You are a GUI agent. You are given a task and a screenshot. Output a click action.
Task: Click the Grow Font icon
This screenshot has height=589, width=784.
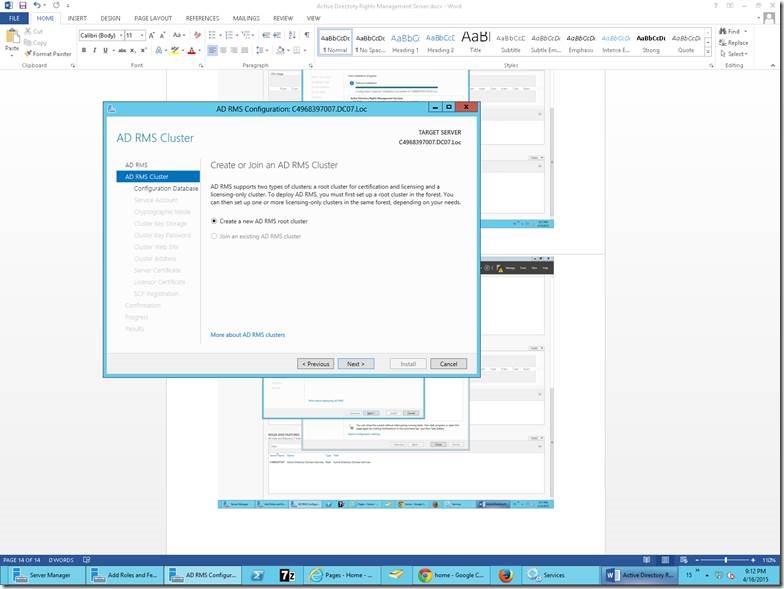pos(152,36)
